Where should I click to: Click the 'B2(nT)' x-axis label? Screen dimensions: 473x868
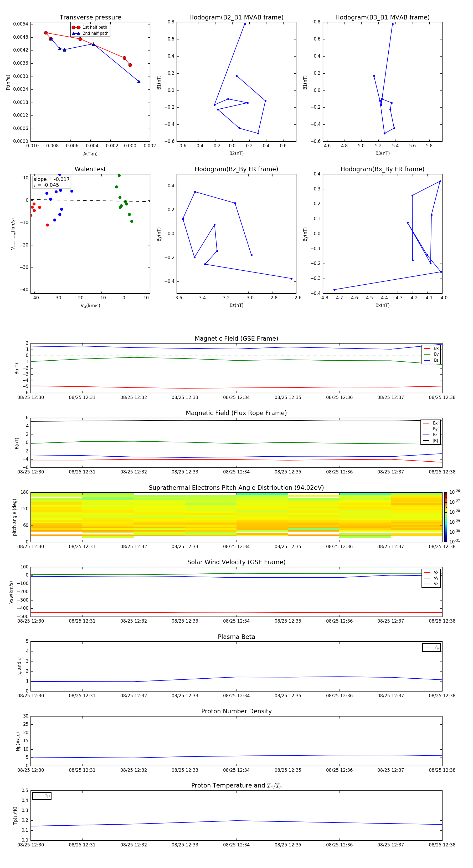point(236,153)
